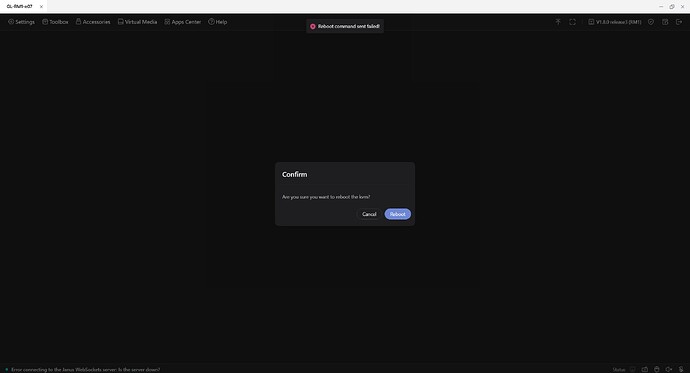Viewport: 690px width, 373px height.
Task: Open the Settings menu
Action: pyautogui.click(x=21, y=22)
